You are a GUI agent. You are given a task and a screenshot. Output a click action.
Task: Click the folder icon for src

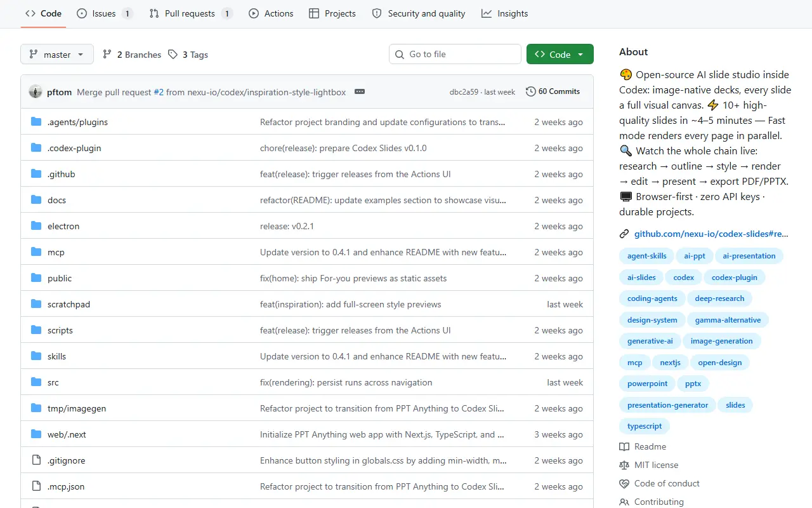tap(36, 382)
